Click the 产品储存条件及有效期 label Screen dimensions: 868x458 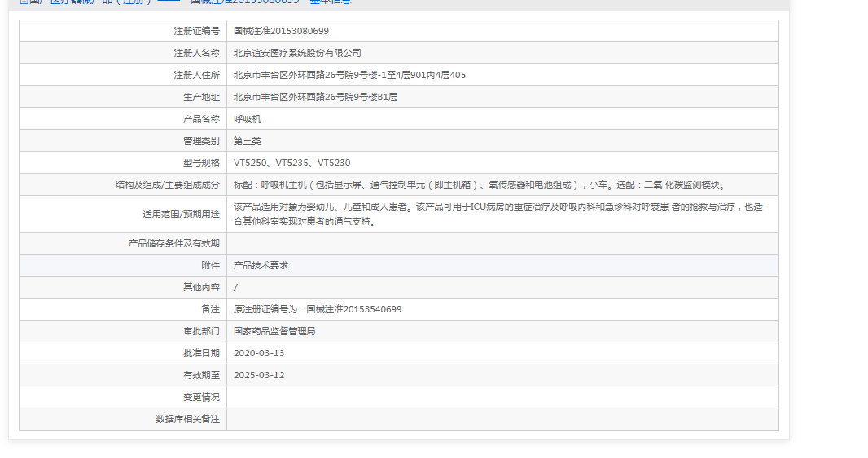click(173, 243)
